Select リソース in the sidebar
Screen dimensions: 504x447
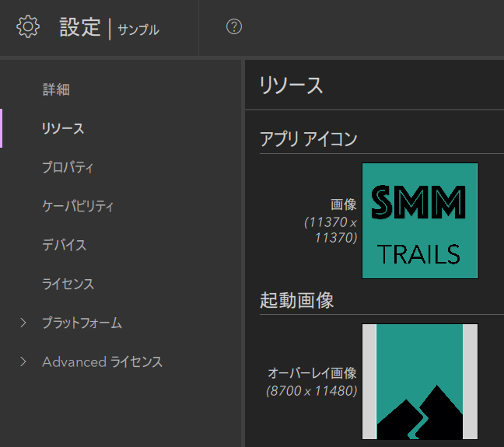[x=63, y=128]
